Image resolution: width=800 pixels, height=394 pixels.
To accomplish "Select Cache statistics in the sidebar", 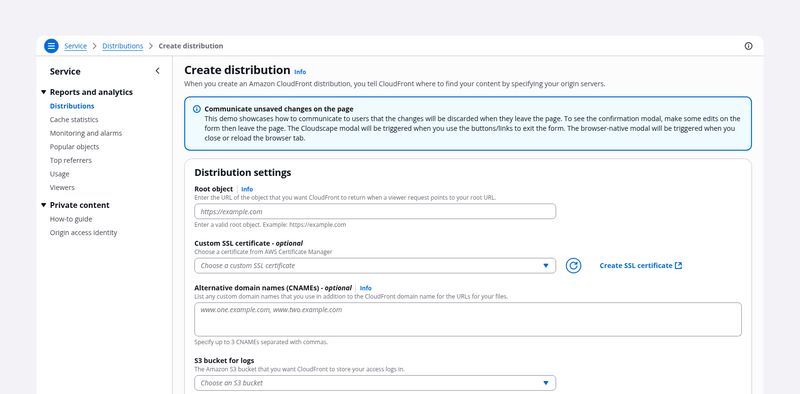I will click(74, 119).
